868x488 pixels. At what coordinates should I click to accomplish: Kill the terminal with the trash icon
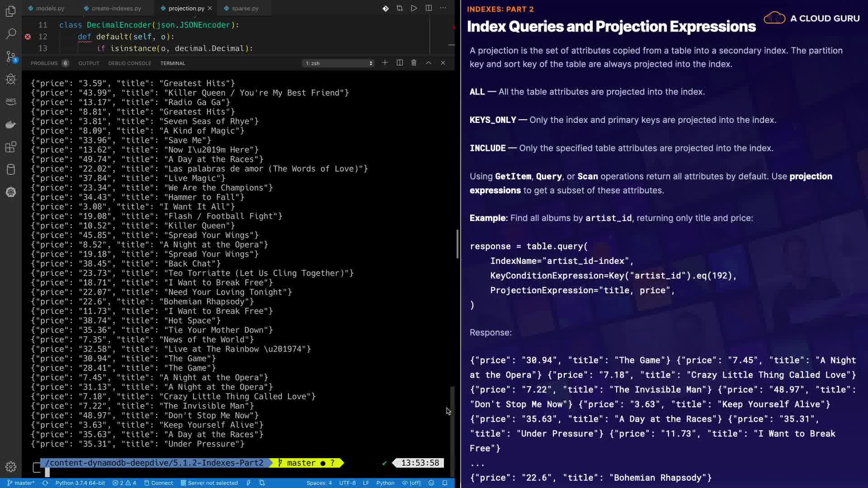click(x=414, y=63)
